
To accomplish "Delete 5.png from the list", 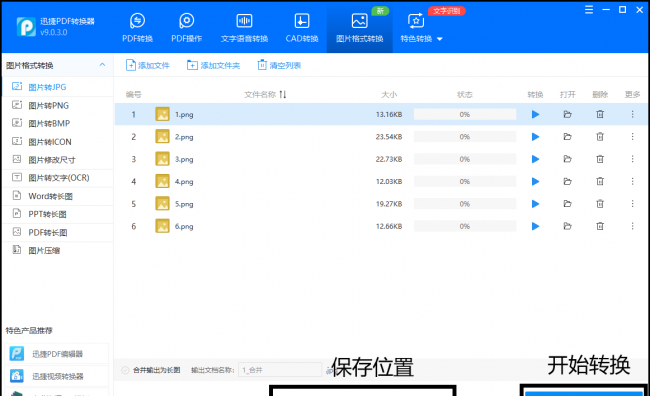I will pyautogui.click(x=600, y=204).
